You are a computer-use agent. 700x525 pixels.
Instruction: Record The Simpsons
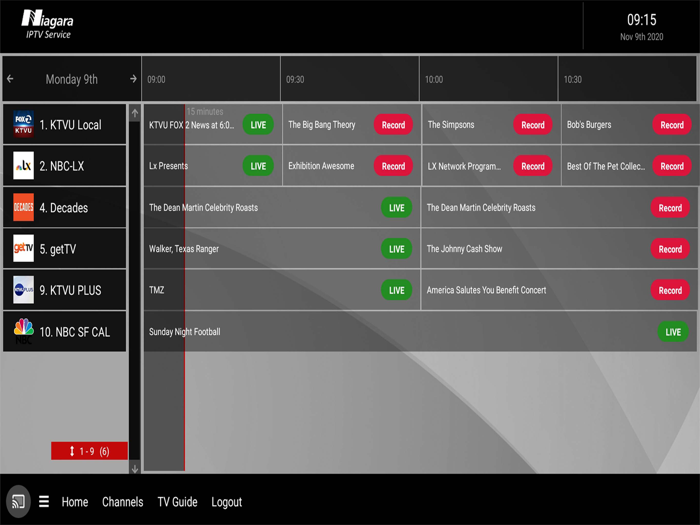tap(533, 125)
